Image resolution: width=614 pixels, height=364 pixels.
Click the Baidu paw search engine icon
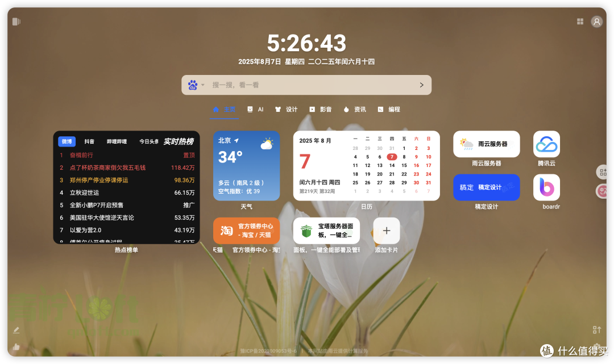coord(193,85)
